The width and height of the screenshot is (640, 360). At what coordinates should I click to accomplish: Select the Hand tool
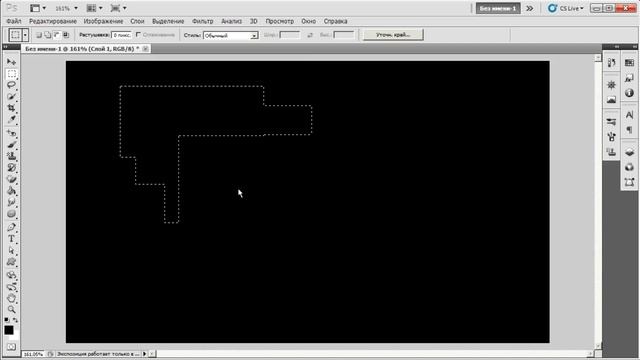click(x=11, y=298)
